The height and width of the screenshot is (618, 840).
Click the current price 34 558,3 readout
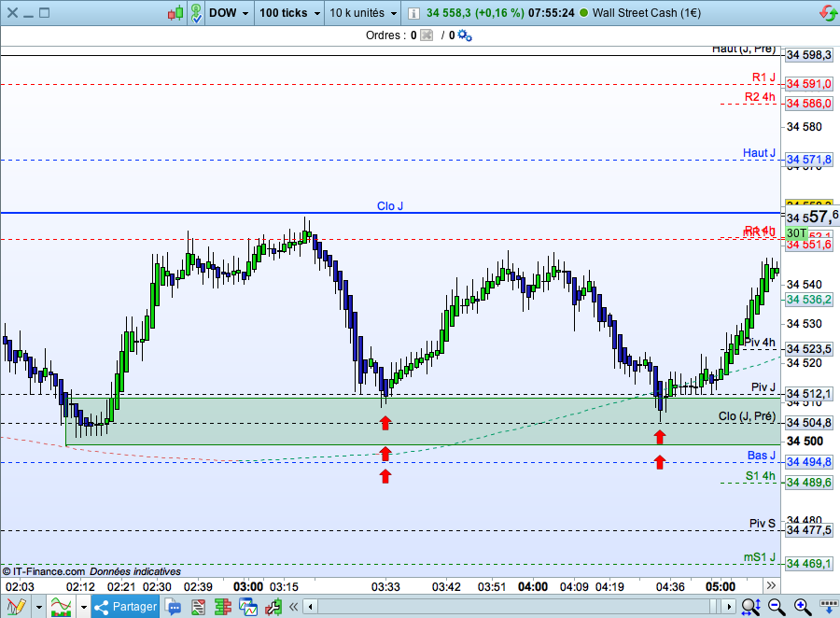pyautogui.click(x=448, y=13)
